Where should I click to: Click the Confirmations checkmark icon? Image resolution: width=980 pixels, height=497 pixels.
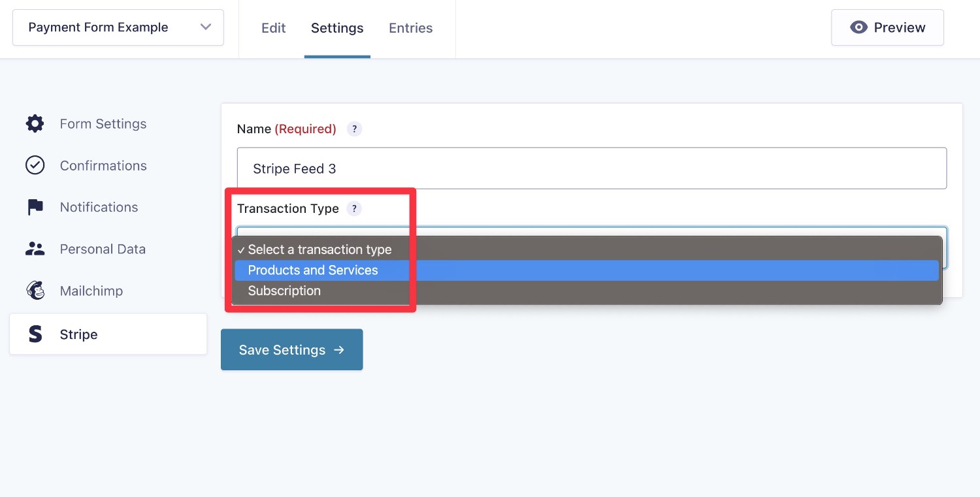point(35,165)
